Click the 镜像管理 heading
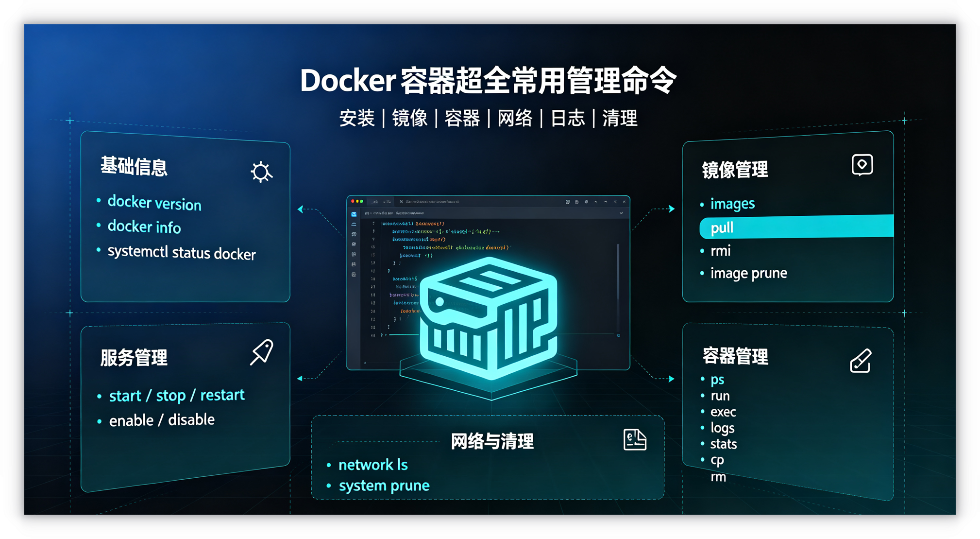The width and height of the screenshot is (980, 539). point(735,170)
